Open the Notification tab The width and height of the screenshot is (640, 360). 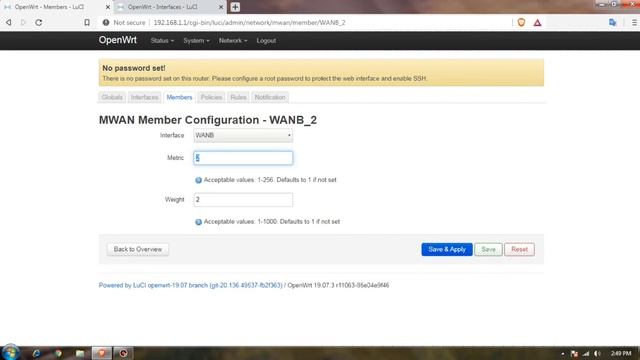click(x=270, y=97)
